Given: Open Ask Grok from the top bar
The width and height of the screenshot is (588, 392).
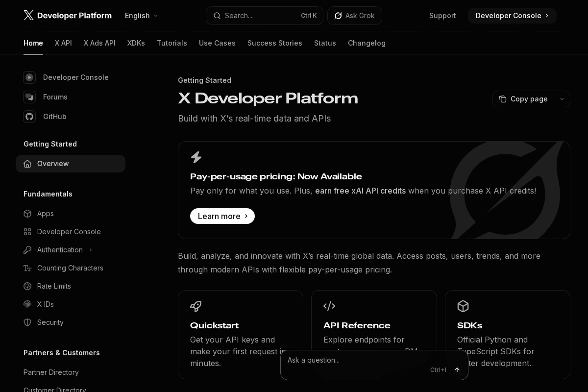Looking at the screenshot, I should (355, 16).
